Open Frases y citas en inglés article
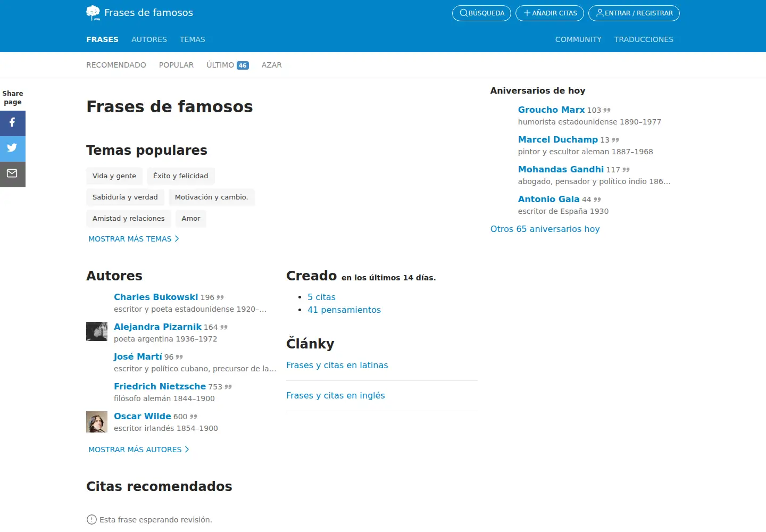 pos(336,395)
